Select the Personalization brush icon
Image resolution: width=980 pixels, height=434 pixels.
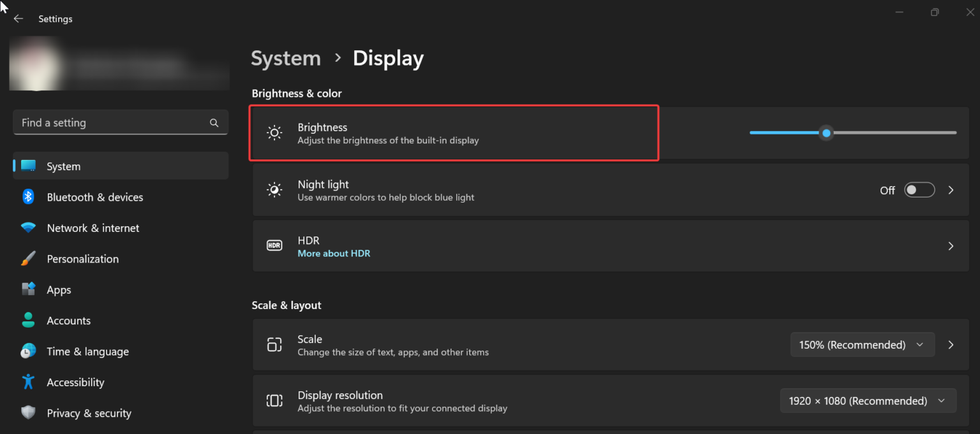click(x=28, y=258)
